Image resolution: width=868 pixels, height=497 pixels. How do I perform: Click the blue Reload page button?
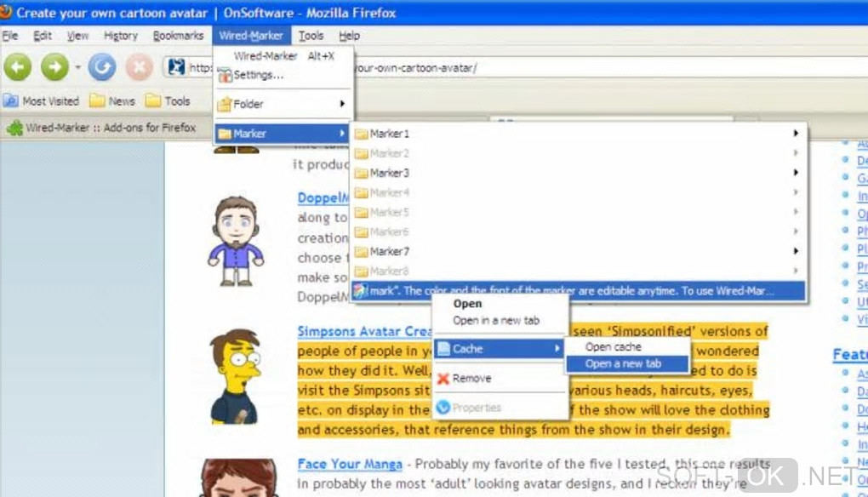(102, 67)
